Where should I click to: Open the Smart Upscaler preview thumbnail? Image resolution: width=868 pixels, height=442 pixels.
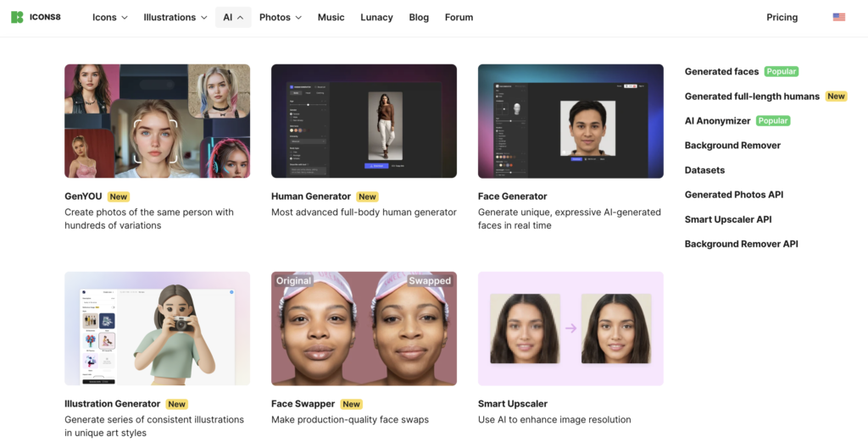click(570, 329)
